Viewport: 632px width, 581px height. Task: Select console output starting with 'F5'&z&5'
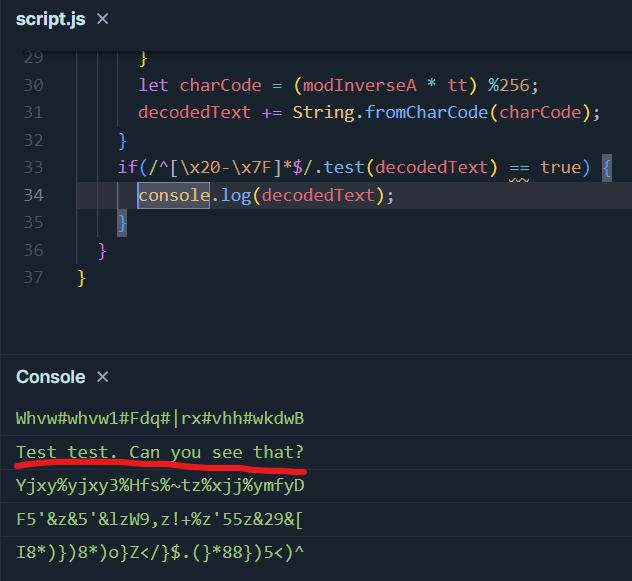tap(160, 520)
